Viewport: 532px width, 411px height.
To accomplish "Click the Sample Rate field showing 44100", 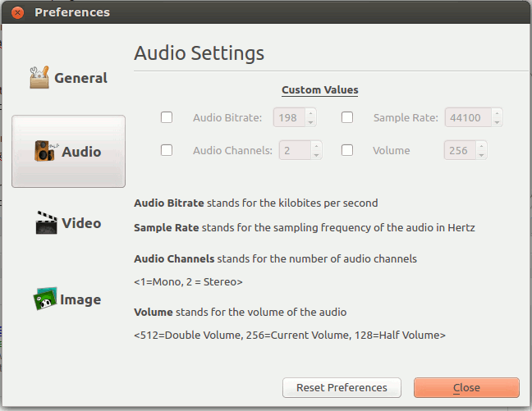I will pyautogui.click(x=468, y=117).
